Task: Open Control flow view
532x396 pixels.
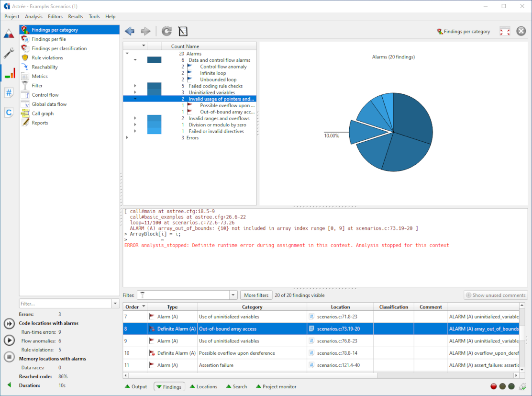Action: [x=69, y=95]
